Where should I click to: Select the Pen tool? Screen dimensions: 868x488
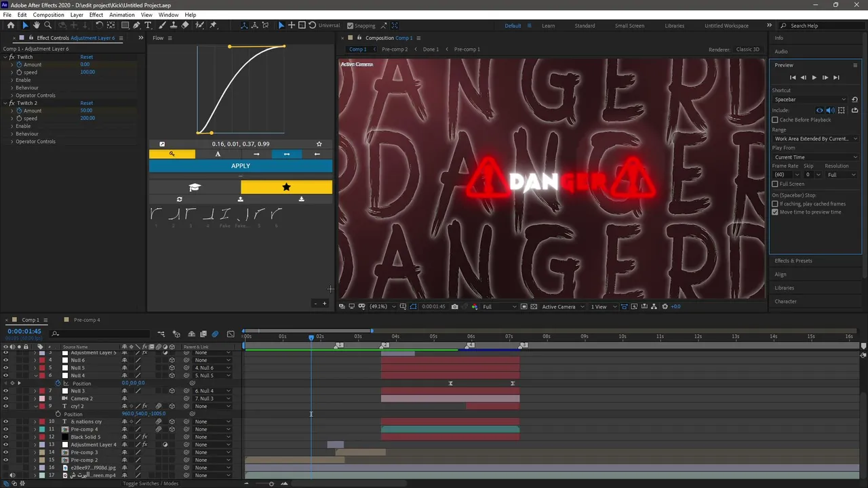pos(136,25)
